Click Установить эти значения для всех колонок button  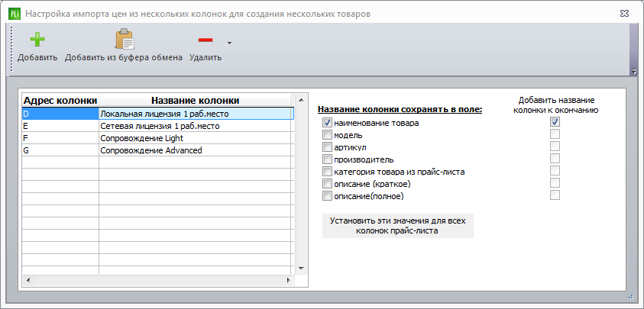tap(398, 225)
